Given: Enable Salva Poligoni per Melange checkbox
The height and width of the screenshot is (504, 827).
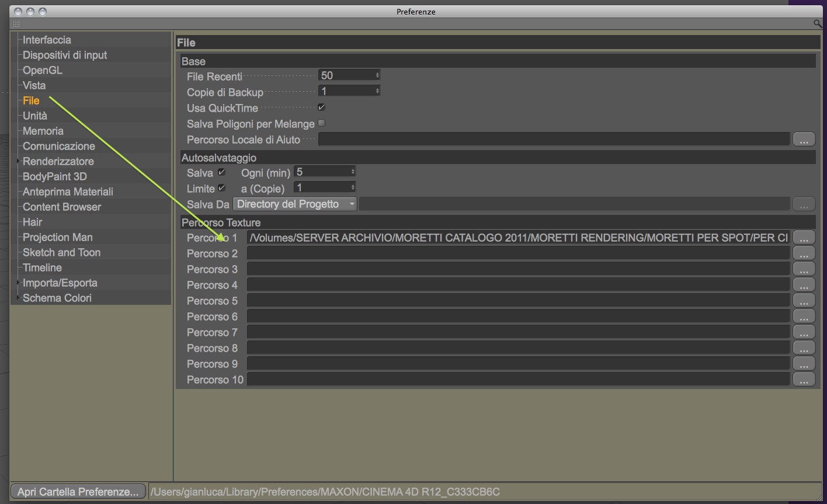Looking at the screenshot, I should click(x=321, y=123).
